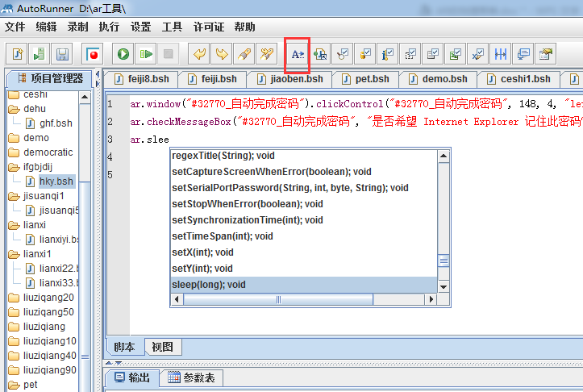The height and width of the screenshot is (392, 583).
Task: Click the single brush toolbar icon
Action: click(x=244, y=54)
